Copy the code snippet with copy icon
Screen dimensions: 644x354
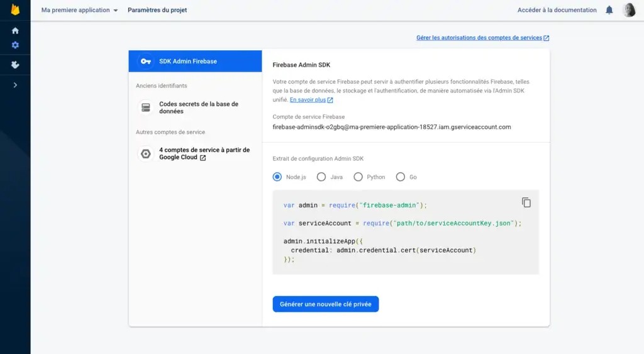(x=526, y=202)
